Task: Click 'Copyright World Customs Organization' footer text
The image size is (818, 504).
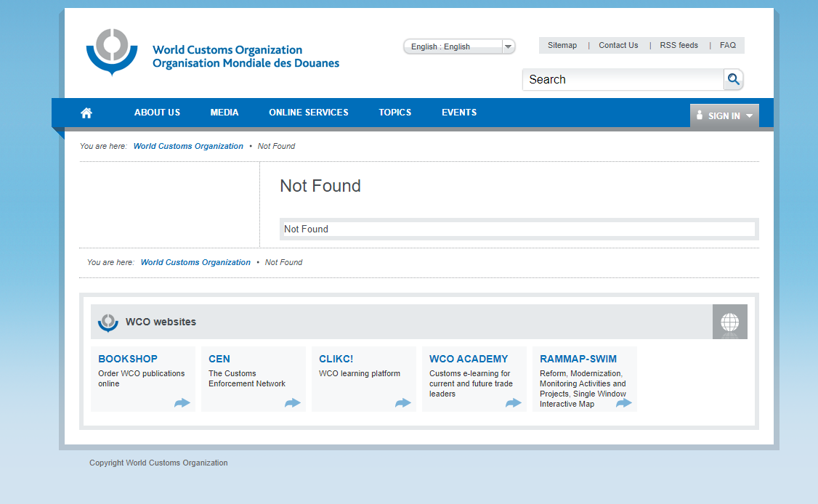Action: point(158,463)
